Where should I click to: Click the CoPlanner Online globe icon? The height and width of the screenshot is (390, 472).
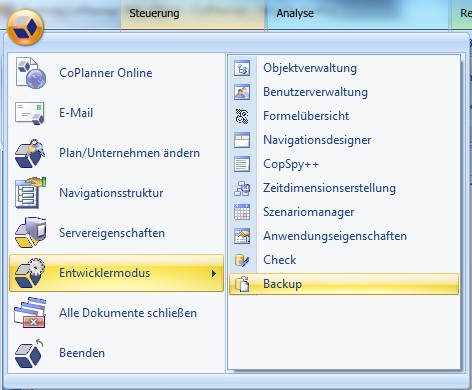click(x=31, y=73)
